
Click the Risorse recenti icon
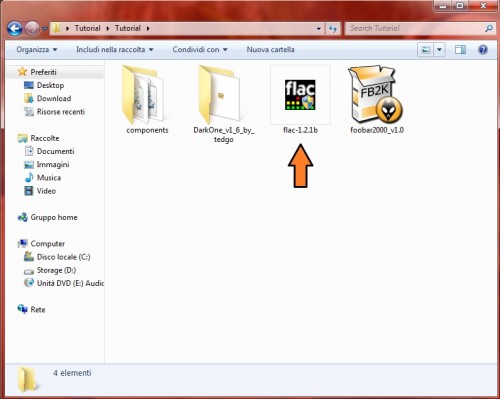pos(29,111)
